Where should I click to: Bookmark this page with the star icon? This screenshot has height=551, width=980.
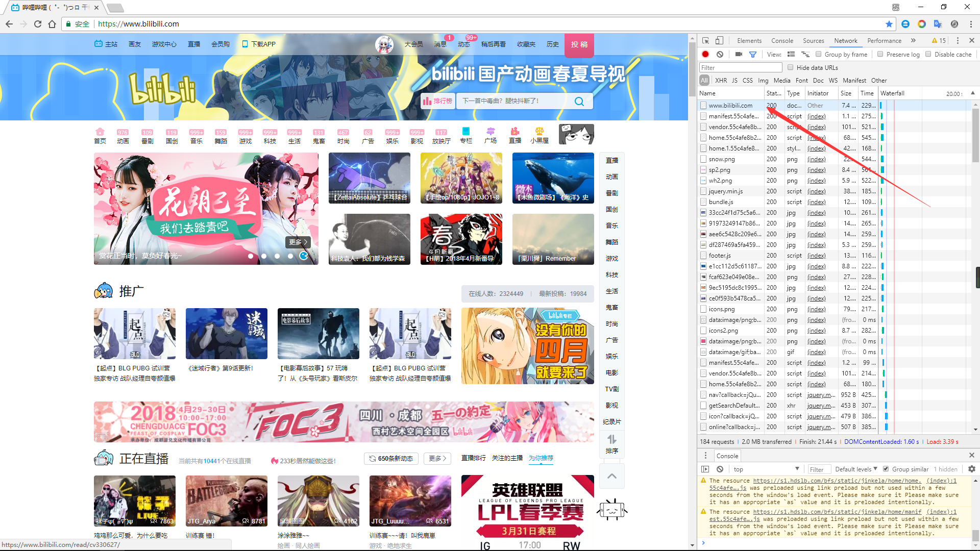point(889,24)
